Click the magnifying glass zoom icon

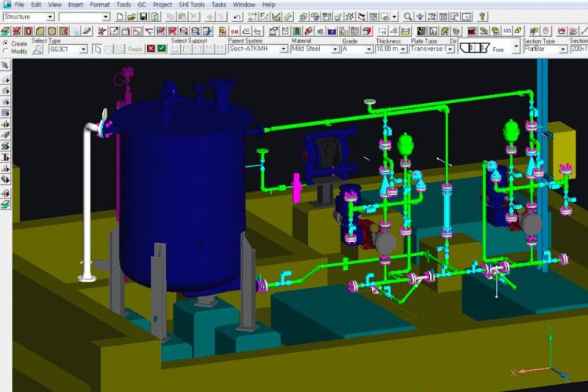coord(408,16)
